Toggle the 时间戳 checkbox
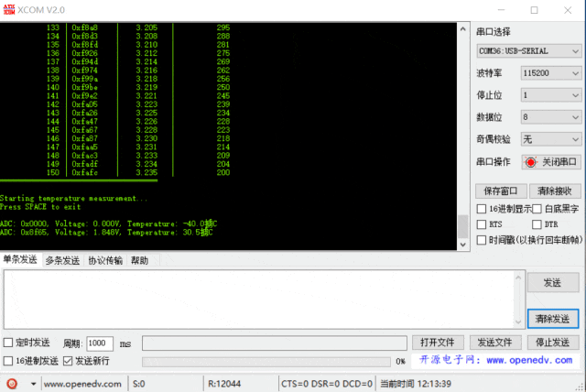Viewport: 586px width, 392px height. click(482, 240)
